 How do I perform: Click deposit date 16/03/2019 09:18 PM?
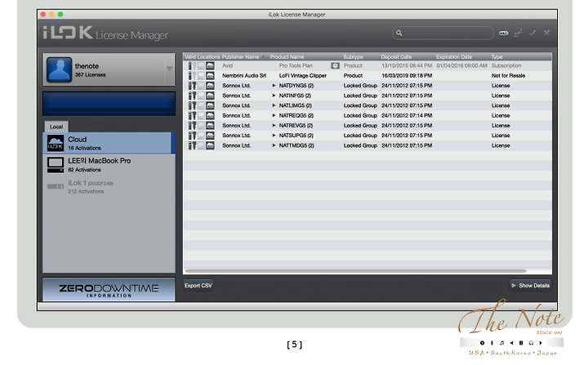pos(407,75)
